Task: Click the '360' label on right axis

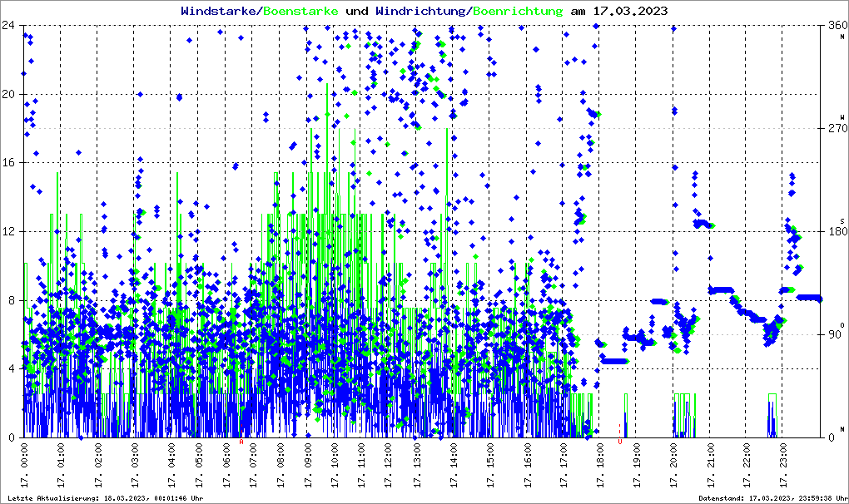Action: pyautogui.click(x=838, y=26)
